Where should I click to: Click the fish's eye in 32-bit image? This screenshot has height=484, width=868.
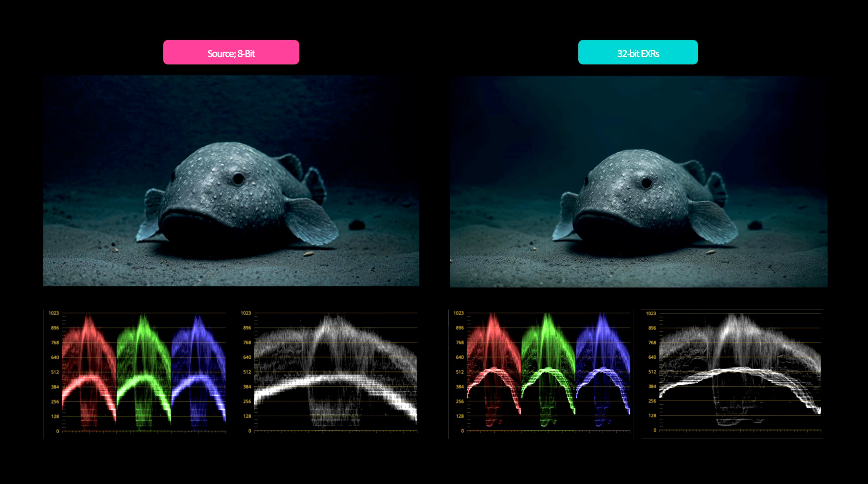tap(646, 183)
